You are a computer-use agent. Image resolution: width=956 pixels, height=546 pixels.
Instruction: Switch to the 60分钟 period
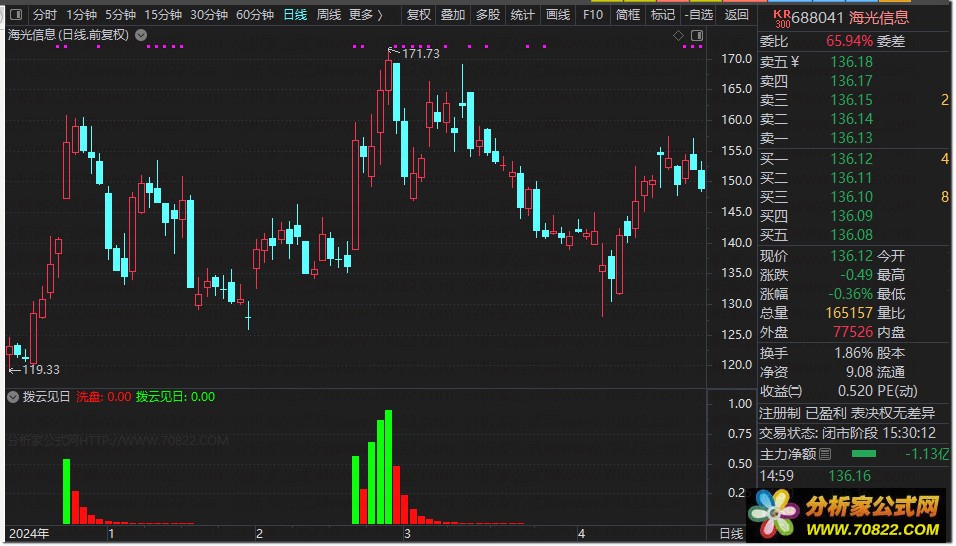(x=255, y=15)
